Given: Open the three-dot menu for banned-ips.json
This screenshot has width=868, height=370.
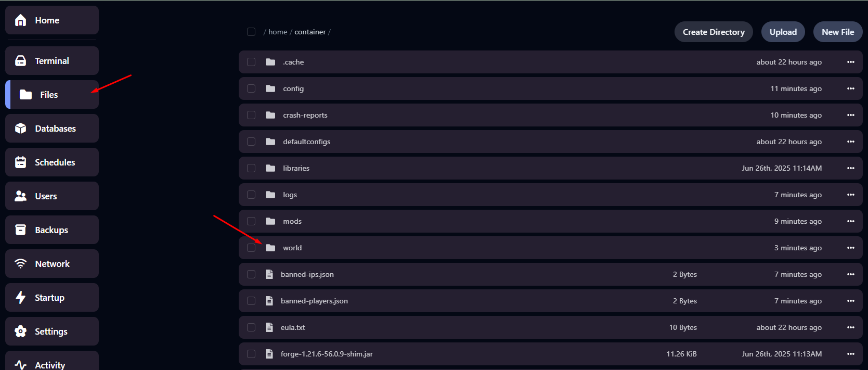Looking at the screenshot, I should pos(851,274).
